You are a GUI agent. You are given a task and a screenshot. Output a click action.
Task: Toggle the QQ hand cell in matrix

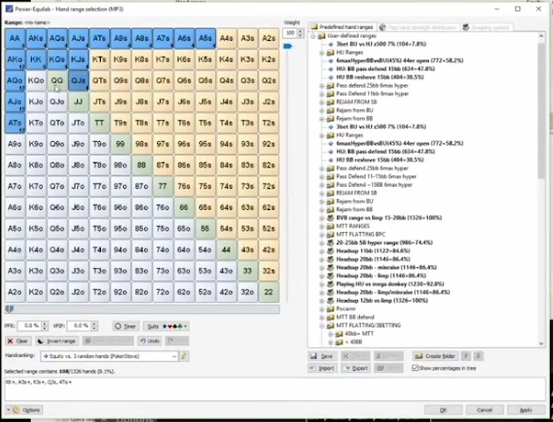[x=57, y=80]
